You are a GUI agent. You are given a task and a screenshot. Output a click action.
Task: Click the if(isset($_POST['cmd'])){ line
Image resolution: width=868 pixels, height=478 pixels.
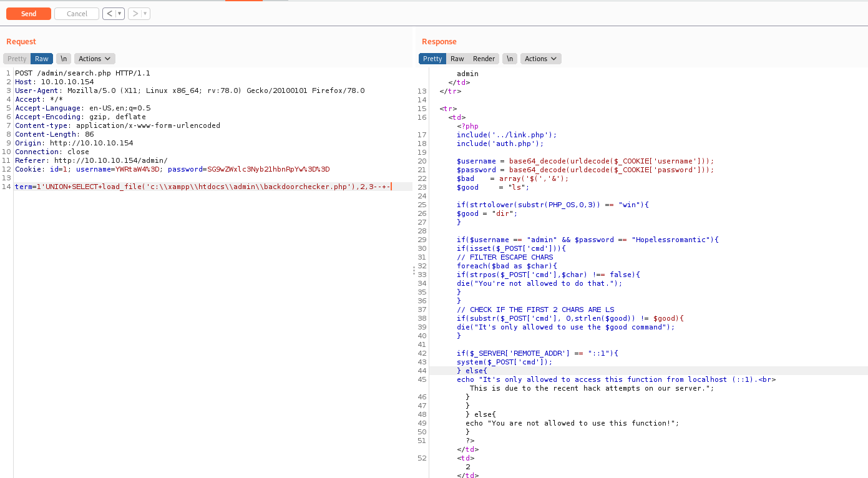(x=511, y=248)
